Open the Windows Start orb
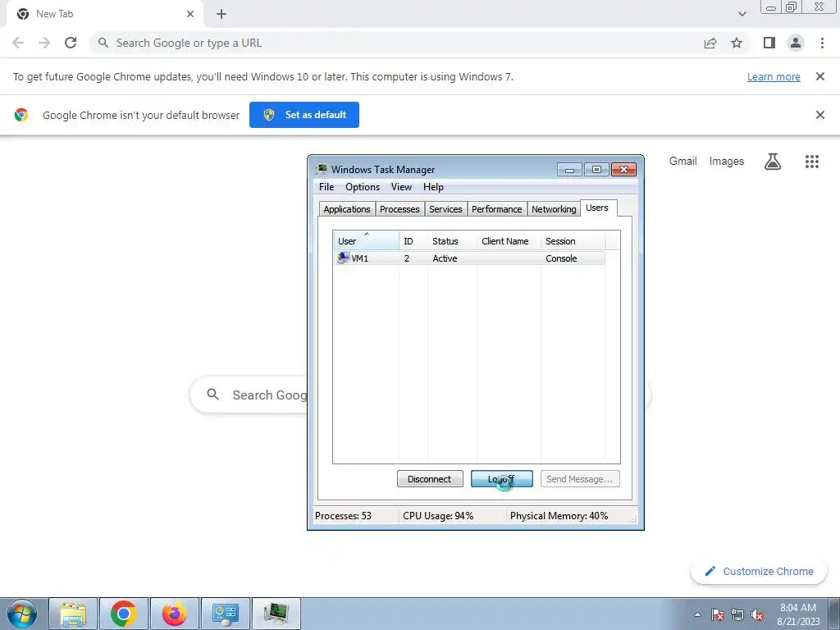The image size is (840, 630). point(22,614)
